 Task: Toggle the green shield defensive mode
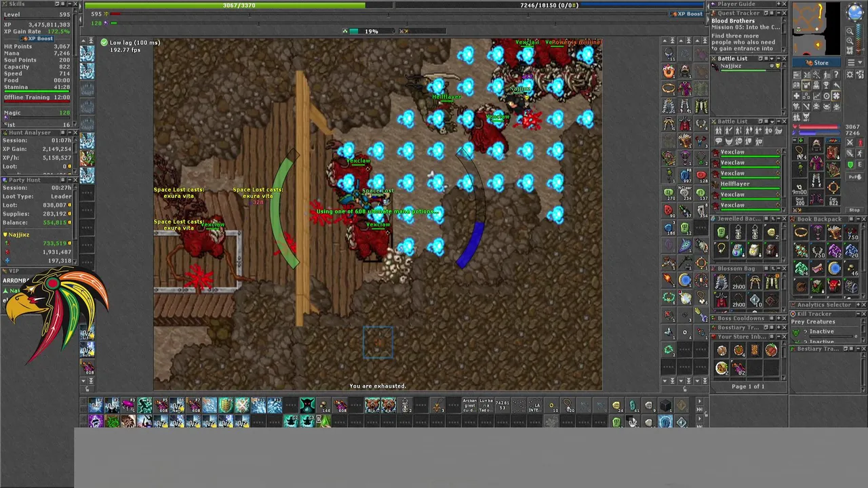point(850,165)
